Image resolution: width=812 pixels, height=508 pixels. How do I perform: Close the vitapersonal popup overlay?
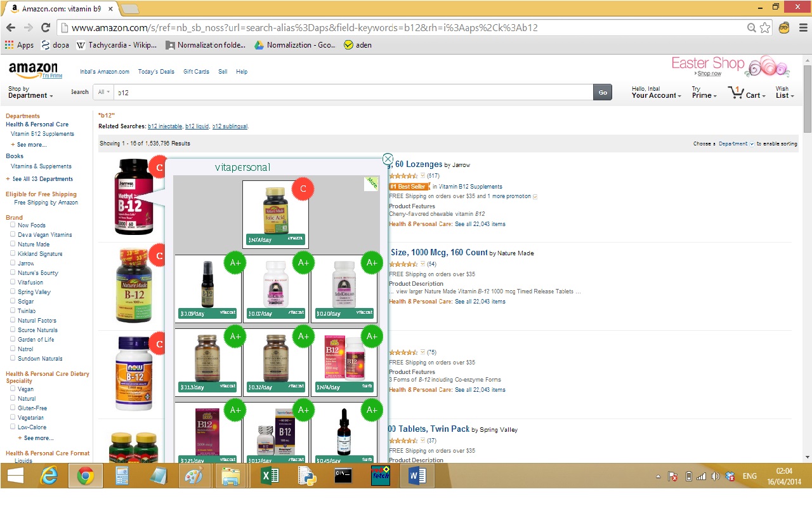[388, 159]
